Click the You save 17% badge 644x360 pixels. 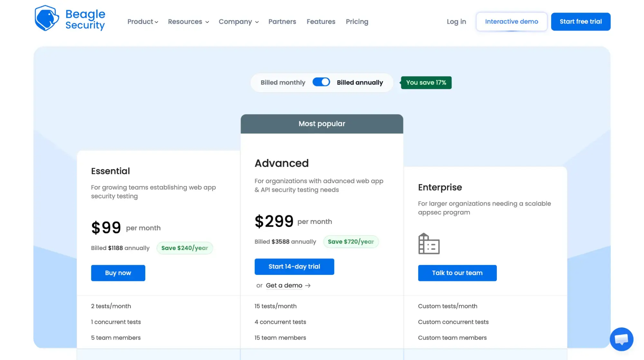tap(426, 83)
